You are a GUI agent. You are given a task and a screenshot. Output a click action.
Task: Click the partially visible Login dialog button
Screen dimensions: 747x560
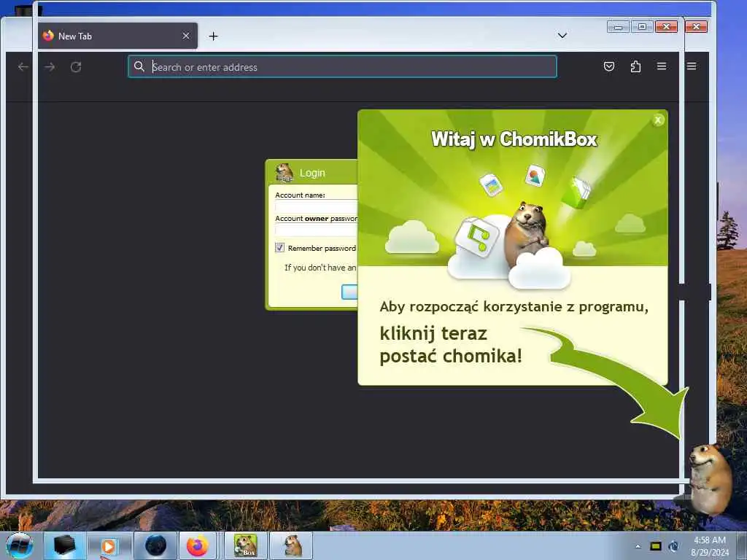(349, 292)
